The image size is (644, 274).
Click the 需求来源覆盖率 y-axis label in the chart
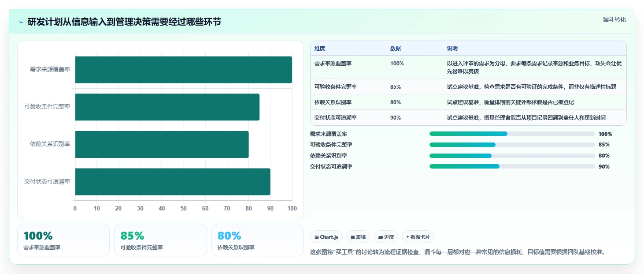tap(50, 70)
